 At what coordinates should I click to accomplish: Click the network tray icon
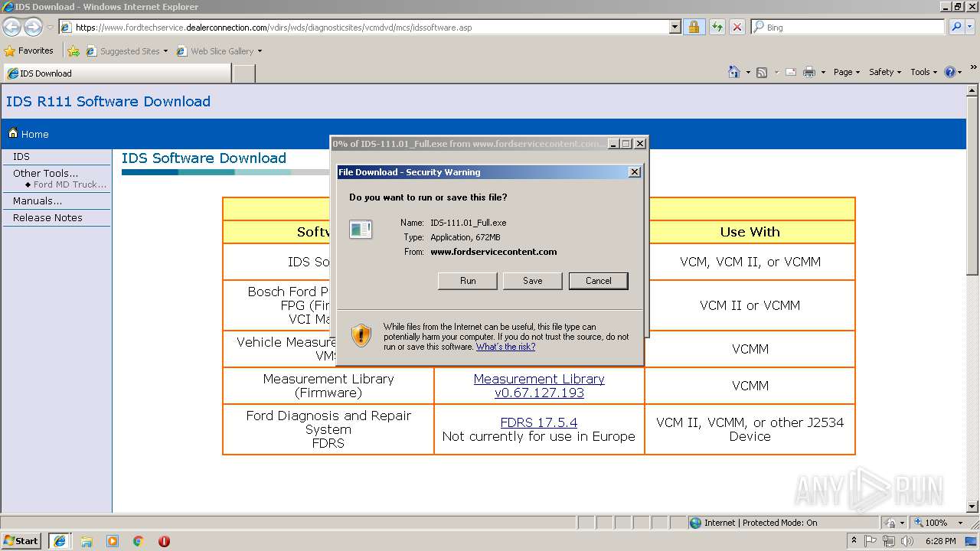click(x=889, y=541)
